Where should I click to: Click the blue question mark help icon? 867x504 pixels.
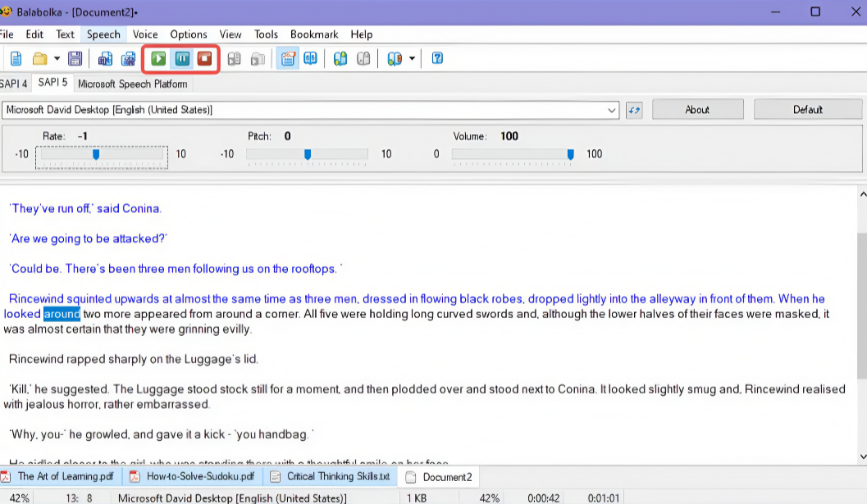[x=437, y=58]
